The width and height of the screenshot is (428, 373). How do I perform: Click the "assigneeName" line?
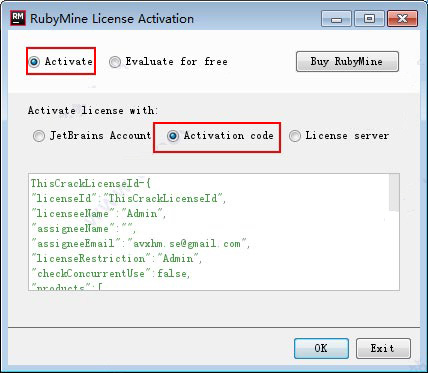(x=84, y=228)
